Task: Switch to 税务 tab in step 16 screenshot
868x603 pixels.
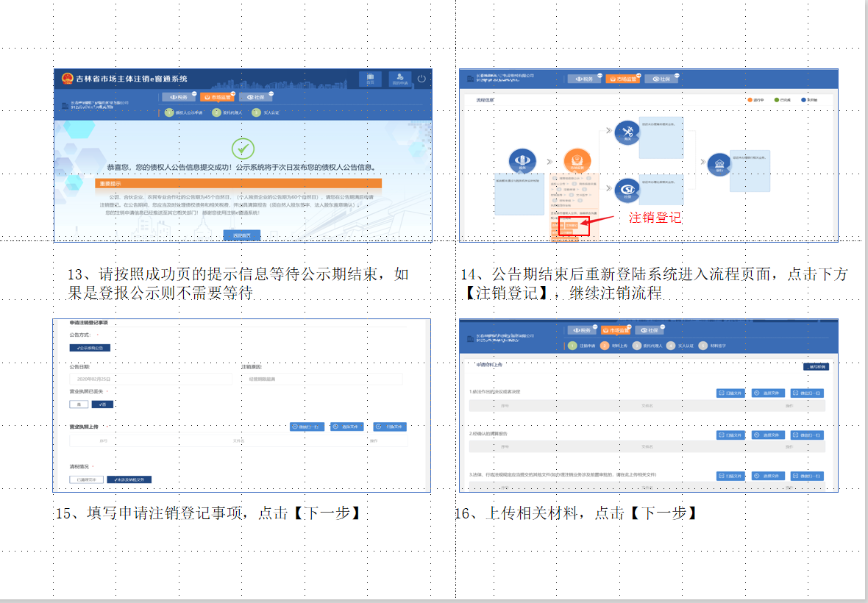Action: tap(582, 330)
